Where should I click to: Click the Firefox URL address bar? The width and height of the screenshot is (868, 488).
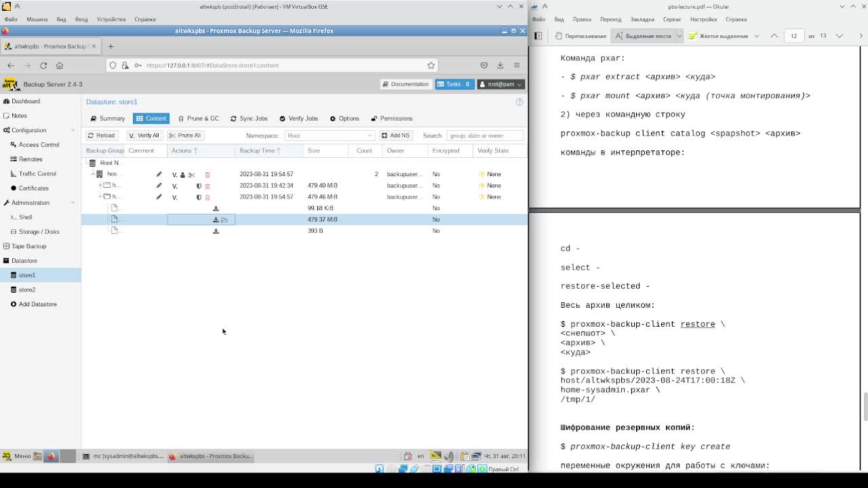coord(271,65)
